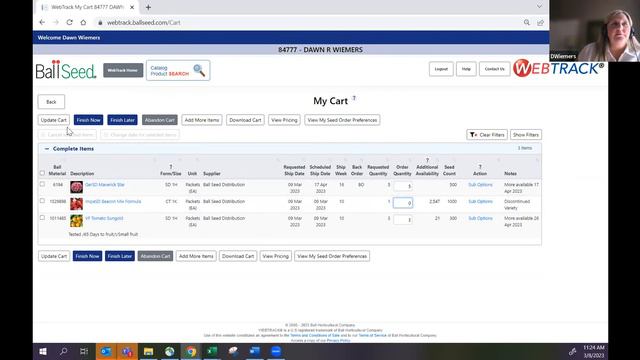
Task: Click the WebTrack Home button
Action: pos(123,70)
